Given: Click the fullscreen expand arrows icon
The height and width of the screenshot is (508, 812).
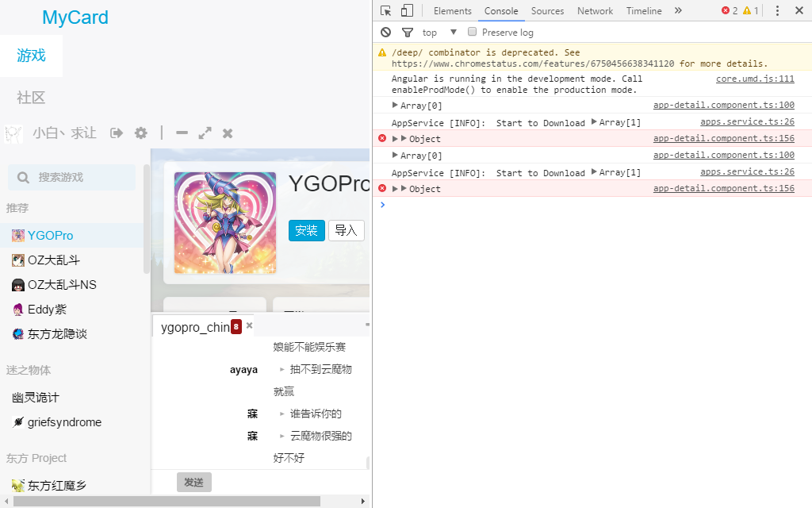Looking at the screenshot, I should (205, 133).
